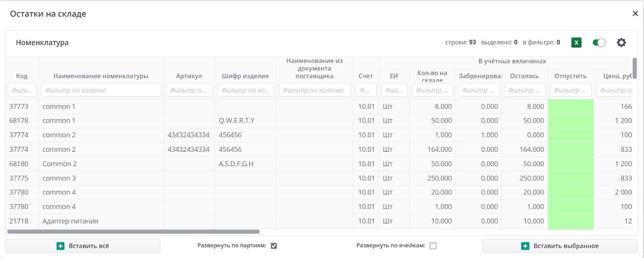The image size is (644, 258).
Task: Close the warehouse stock dialog
Action: point(635,14)
